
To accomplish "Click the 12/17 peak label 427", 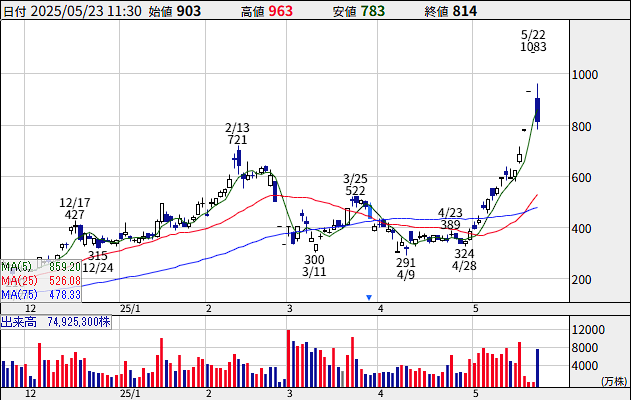I will [75, 215].
